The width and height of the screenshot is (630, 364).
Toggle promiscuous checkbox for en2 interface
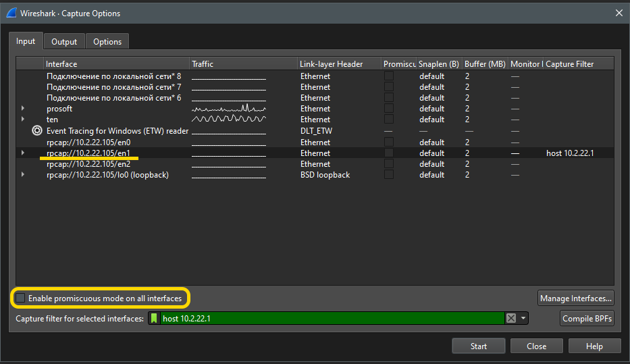388,164
